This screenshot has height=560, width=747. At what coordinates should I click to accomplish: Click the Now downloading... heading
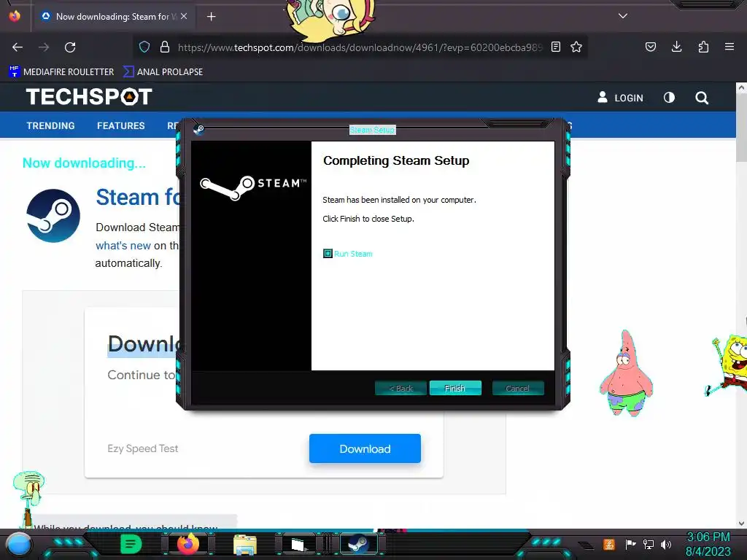click(85, 163)
